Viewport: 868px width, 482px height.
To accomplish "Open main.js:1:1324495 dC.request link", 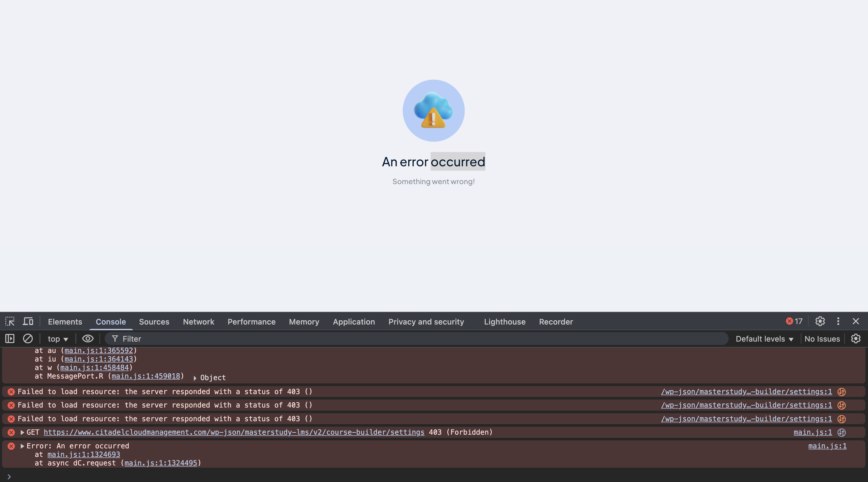I will 161,463.
